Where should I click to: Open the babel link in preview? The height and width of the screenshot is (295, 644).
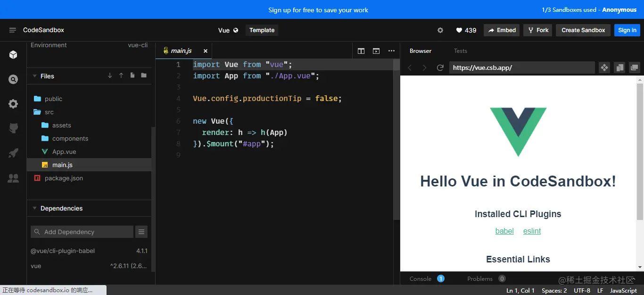click(504, 231)
